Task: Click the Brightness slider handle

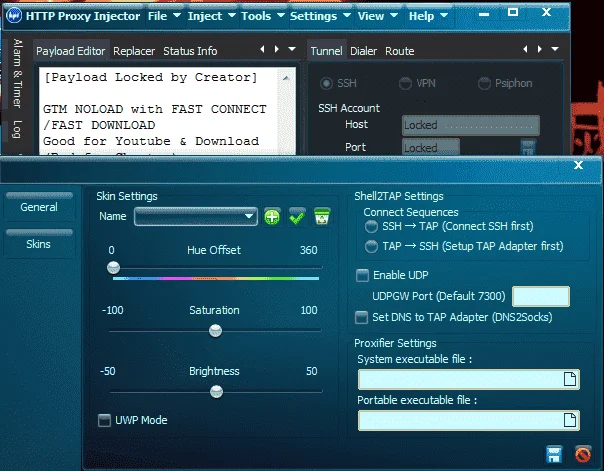Action: coord(216,392)
